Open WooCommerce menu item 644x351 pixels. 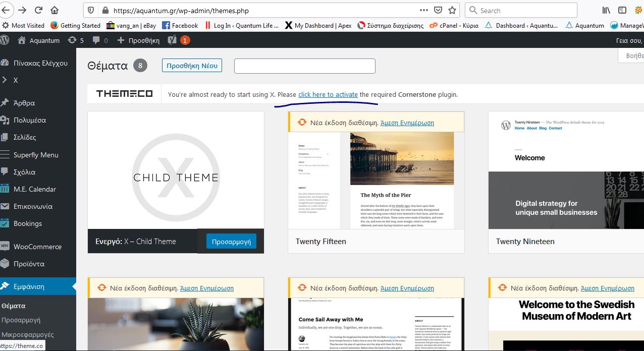(38, 247)
